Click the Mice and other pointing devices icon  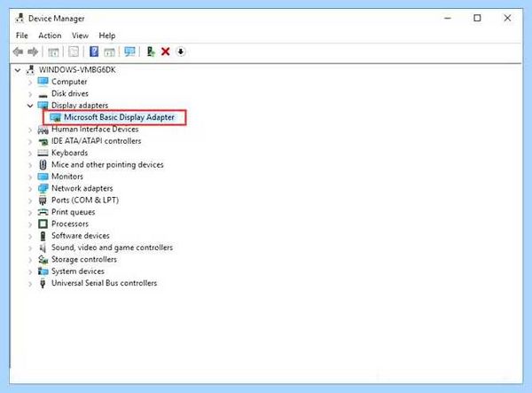click(x=43, y=165)
